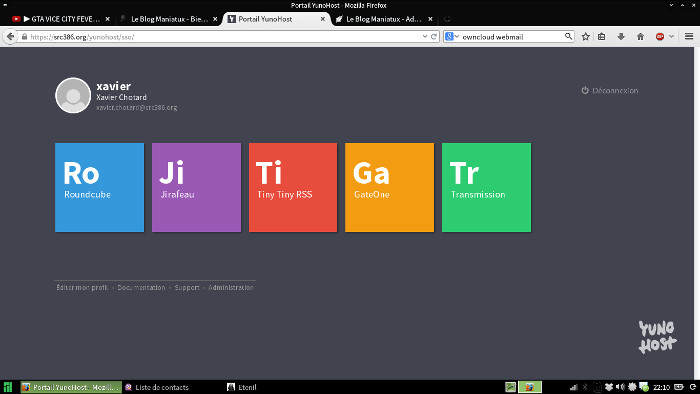Click the Déconnexion logout link
700x394 pixels.
[609, 91]
